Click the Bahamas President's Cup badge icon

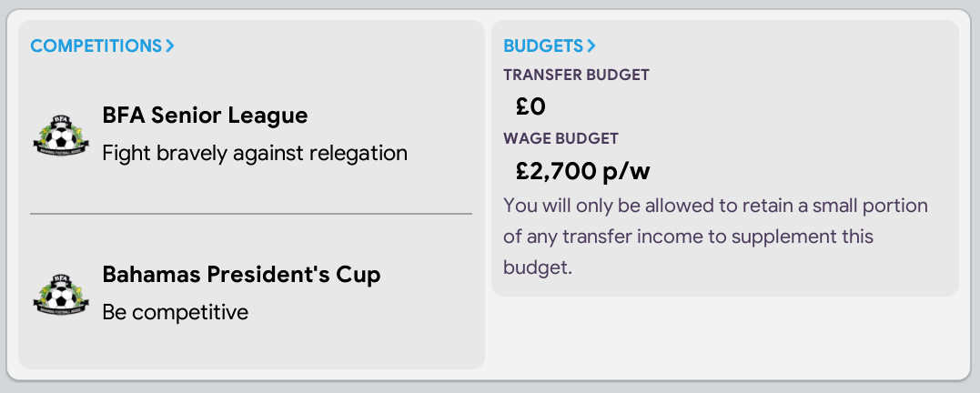[61, 294]
